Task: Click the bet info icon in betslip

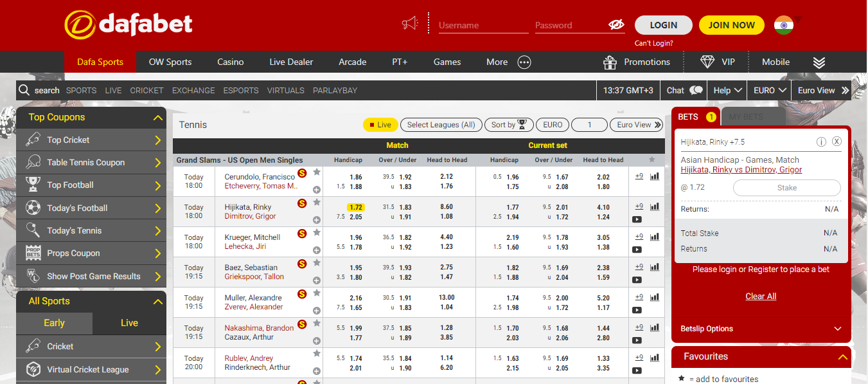Action: coord(821,142)
